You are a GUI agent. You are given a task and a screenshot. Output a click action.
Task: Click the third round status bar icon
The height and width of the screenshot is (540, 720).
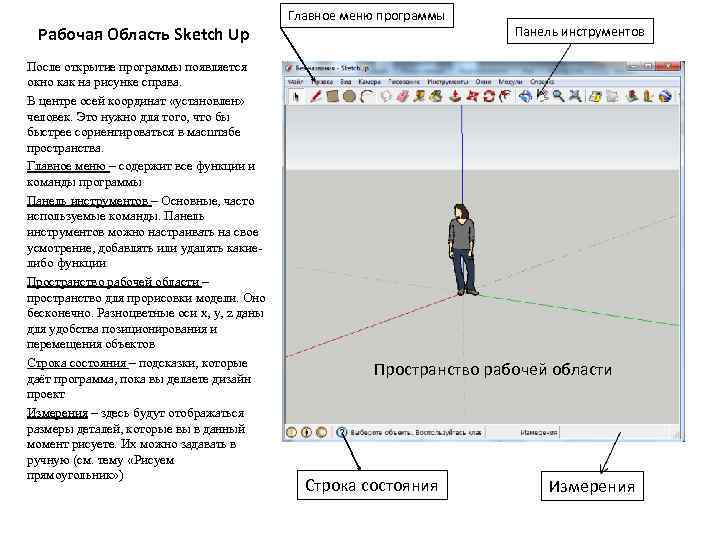(322, 432)
